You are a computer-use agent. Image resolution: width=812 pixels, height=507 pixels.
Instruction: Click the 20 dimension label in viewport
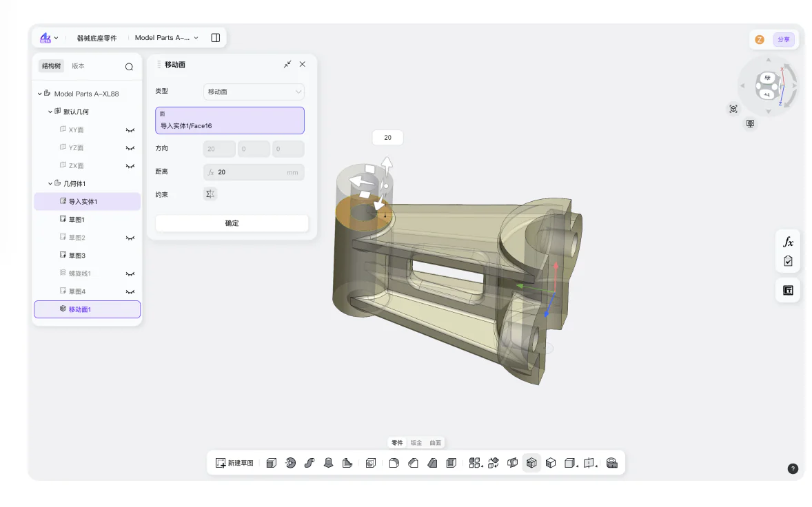click(x=388, y=138)
